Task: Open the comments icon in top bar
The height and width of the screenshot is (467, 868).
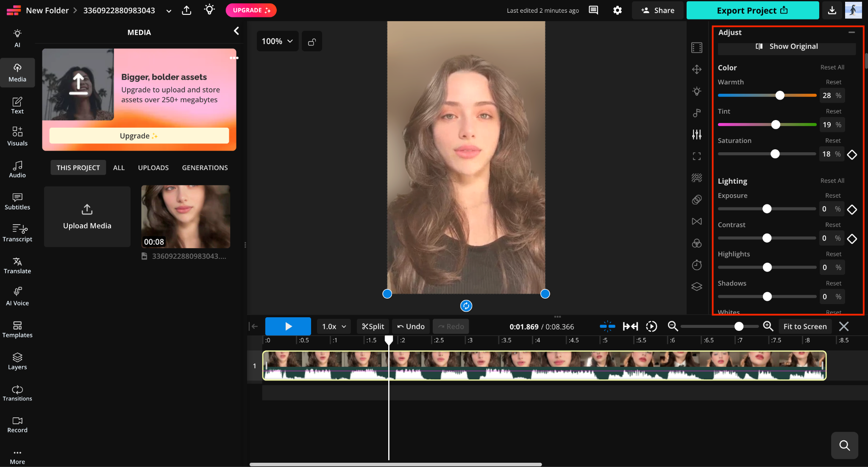Action: [x=593, y=10]
